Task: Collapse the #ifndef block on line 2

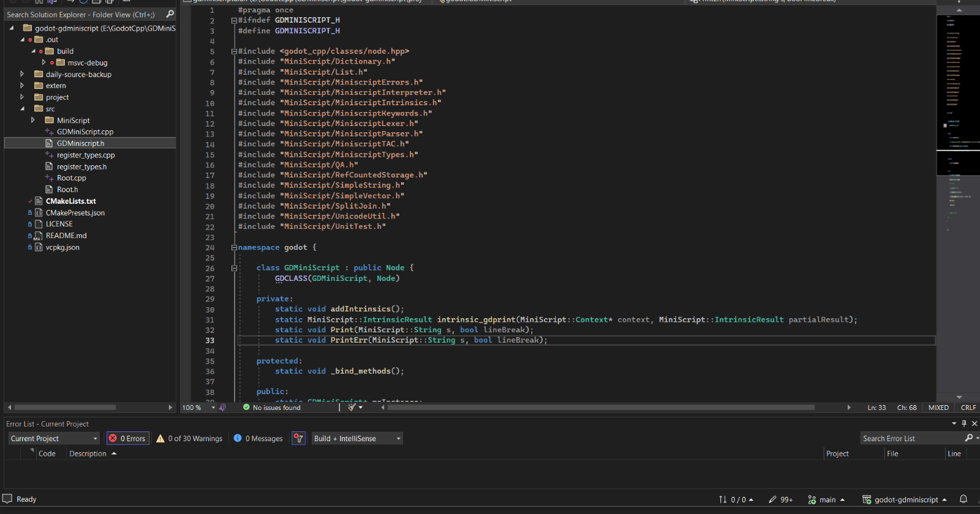Action: point(234,21)
